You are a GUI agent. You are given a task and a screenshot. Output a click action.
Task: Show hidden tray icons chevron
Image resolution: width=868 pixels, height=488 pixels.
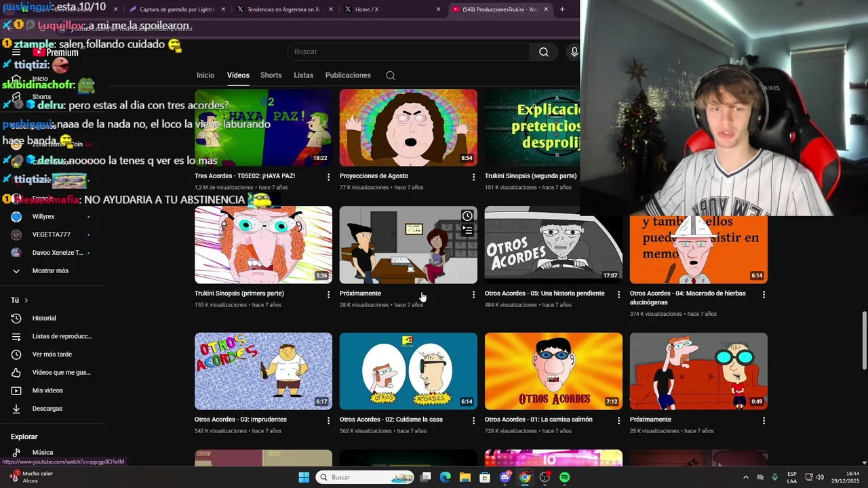pos(746,477)
